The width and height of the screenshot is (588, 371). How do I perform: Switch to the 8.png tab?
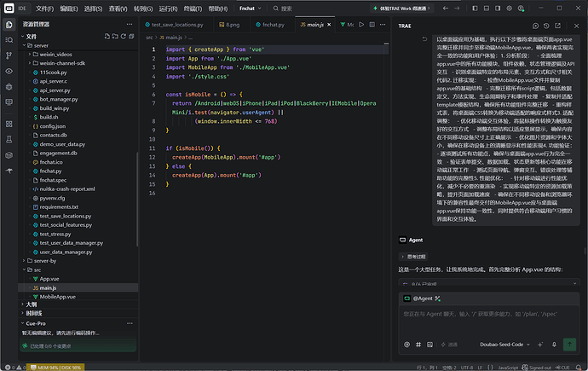coord(229,25)
